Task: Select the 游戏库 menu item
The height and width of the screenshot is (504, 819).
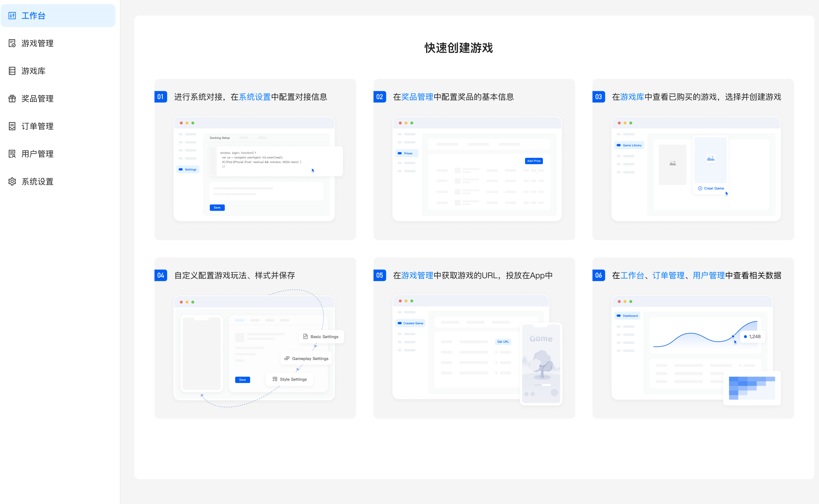Action: 33,71
